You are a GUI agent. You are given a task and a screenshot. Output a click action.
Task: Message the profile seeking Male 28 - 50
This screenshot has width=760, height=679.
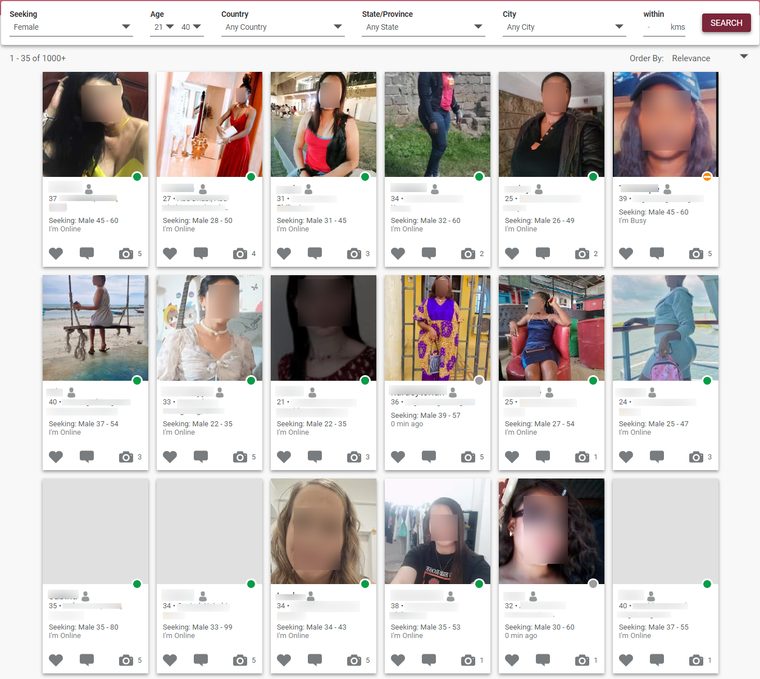tap(201, 253)
